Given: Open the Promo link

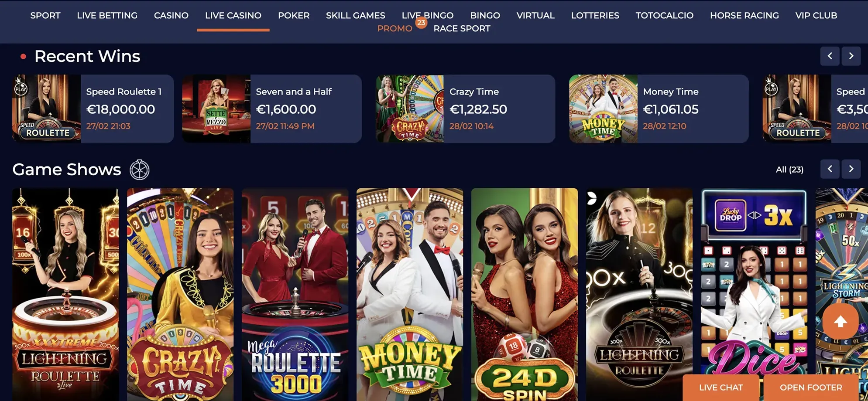Looking at the screenshot, I should (x=395, y=28).
